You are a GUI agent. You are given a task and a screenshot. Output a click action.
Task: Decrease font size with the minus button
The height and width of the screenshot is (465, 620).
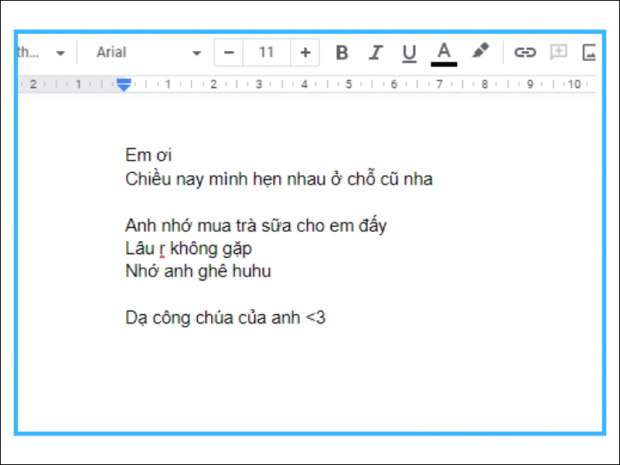[x=229, y=52]
